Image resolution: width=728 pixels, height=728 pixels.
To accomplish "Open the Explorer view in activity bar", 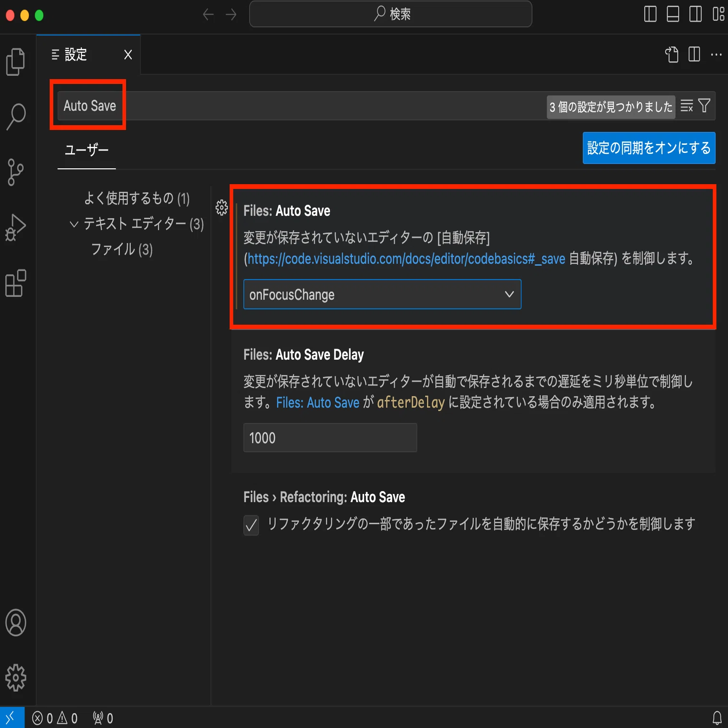I will click(16, 62).
